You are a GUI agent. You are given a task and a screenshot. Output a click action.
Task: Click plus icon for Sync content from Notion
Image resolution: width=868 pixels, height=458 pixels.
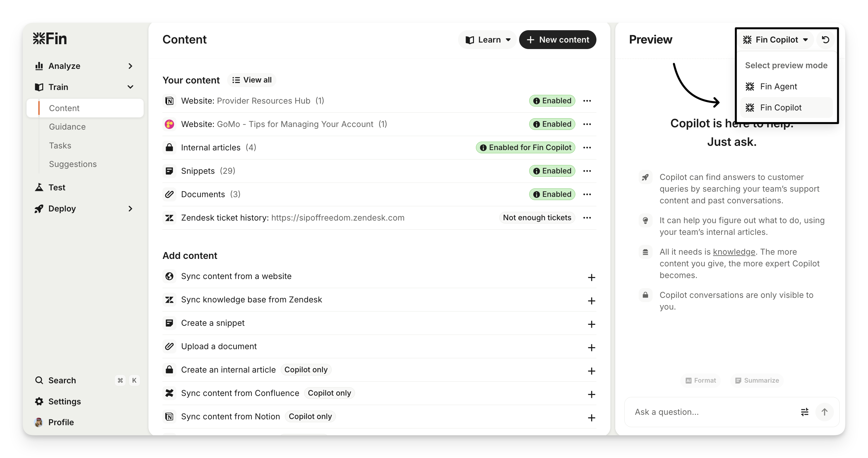click(591, 417)
